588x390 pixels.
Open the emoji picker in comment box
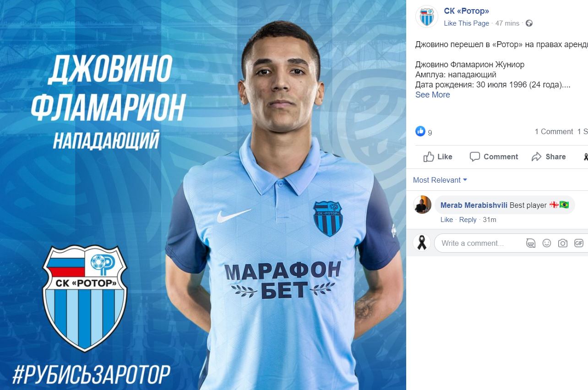pyautogui.click(x=547, y=243)
